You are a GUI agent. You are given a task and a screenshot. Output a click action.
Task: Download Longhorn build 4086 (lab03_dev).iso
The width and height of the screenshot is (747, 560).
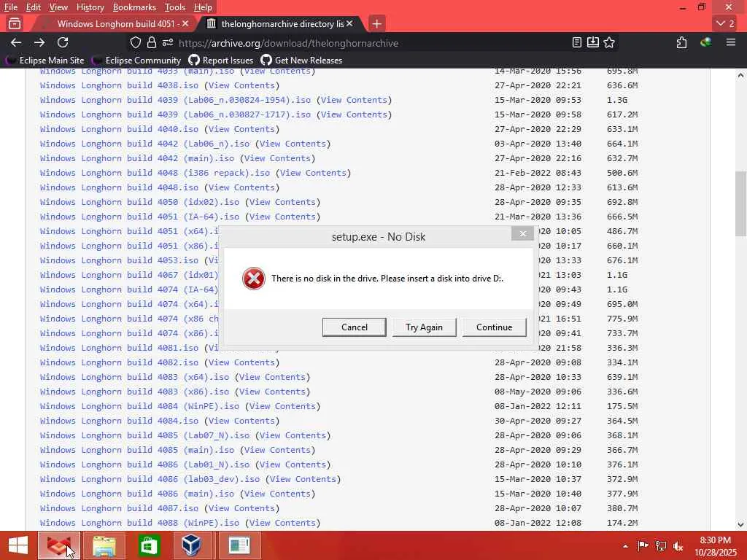click(x=150, y=479)
